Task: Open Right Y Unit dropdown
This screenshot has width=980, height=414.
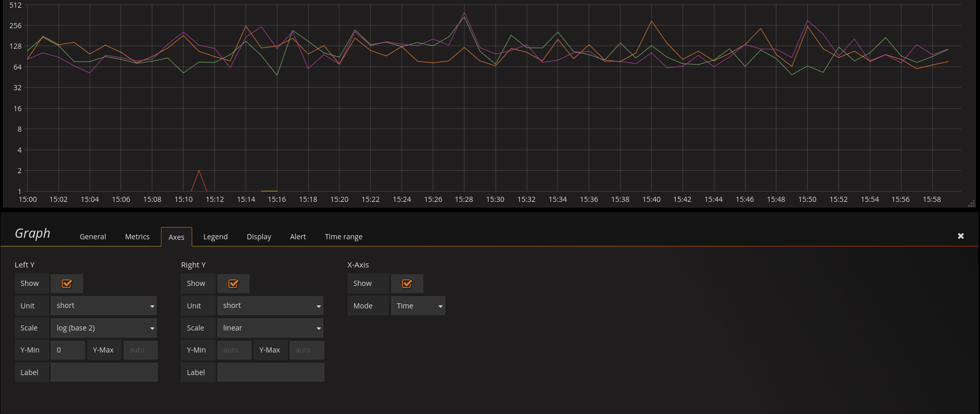Action: tap(270, 305)
